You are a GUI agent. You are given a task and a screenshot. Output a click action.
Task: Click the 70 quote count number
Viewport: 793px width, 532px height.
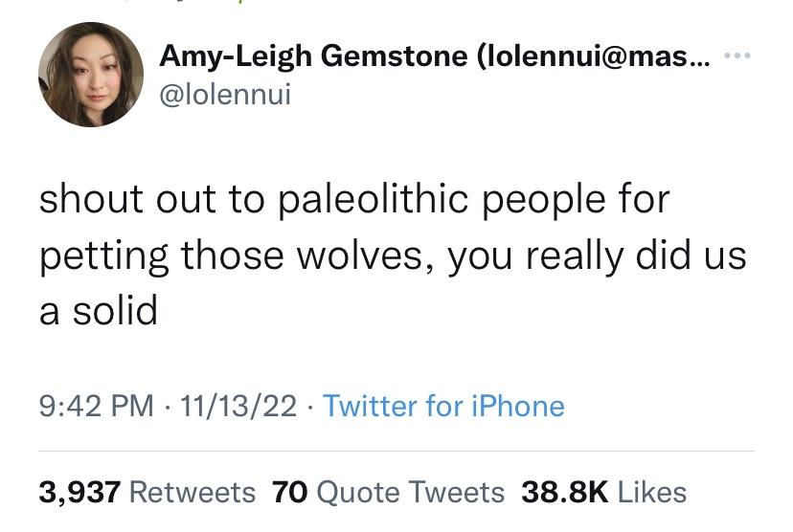[x=288, y=492]
